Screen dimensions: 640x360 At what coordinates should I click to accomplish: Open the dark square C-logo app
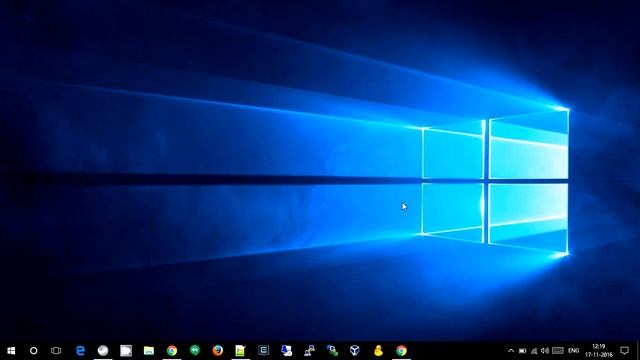(264, 350)
